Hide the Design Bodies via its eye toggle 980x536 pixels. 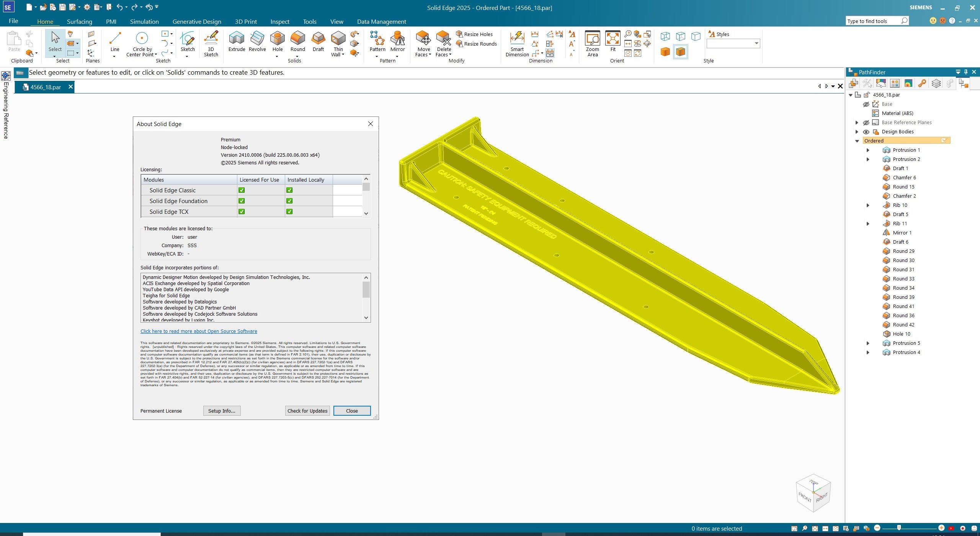coord(867,131)
